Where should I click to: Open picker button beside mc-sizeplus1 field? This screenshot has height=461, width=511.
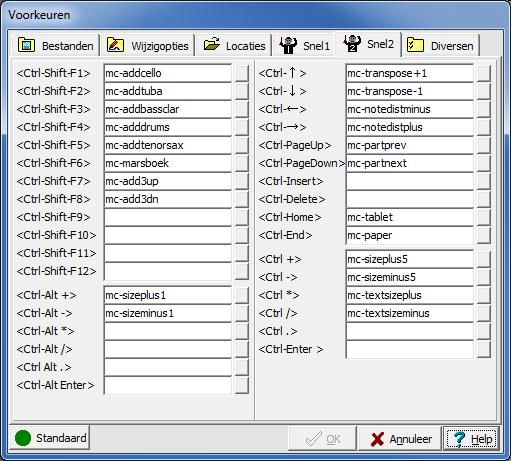[242, 295]
